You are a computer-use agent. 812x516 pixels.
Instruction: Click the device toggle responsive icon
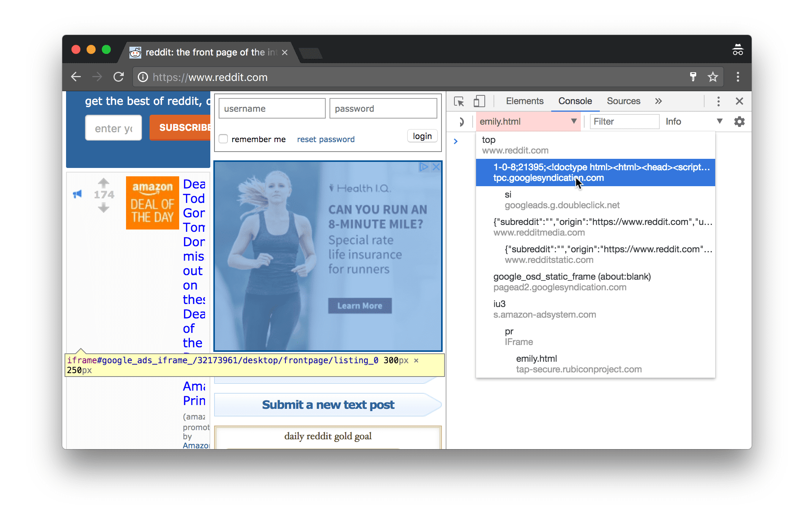coord(478,101)
